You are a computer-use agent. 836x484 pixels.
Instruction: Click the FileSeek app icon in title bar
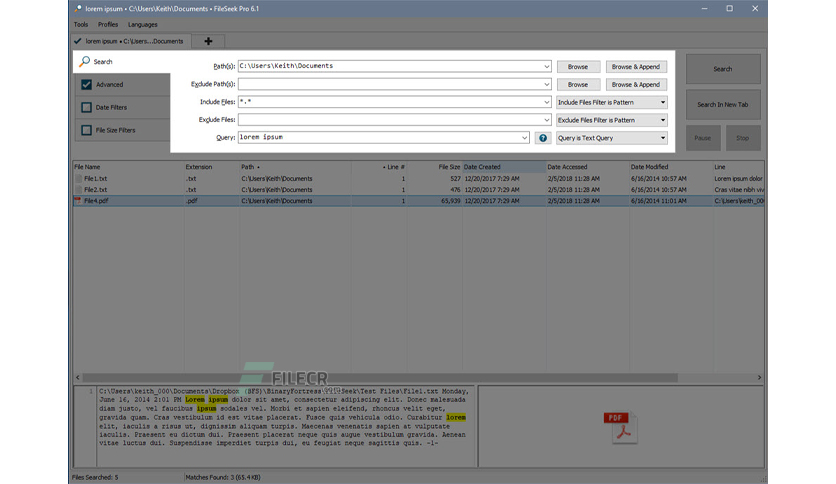tap(78, 9)
